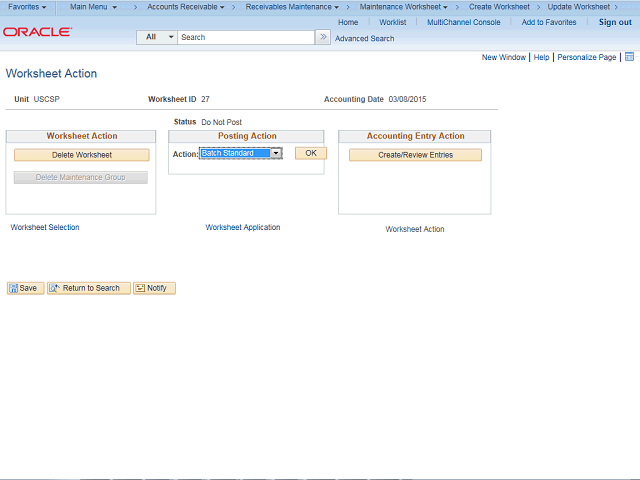This screenshot has width=640, height=480.
Task: Open the Main Menu dropdown
Action: (x=93, y=7)
